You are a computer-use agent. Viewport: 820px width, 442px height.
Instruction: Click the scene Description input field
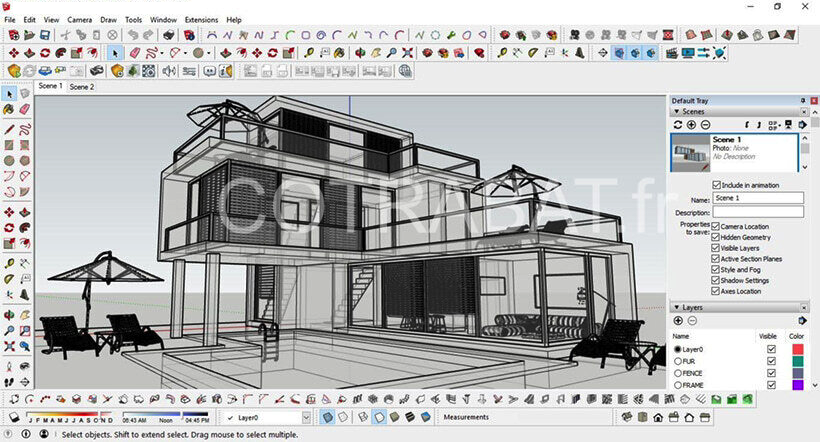pos(758,212)
